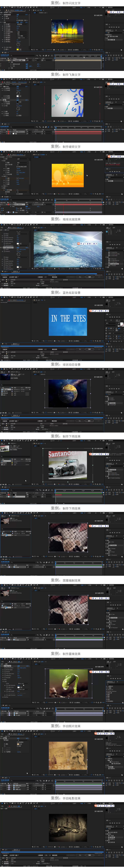
Task: Select the highlighted CC Light Sweep preset in Earth screenshot
Action: [115, 264]
